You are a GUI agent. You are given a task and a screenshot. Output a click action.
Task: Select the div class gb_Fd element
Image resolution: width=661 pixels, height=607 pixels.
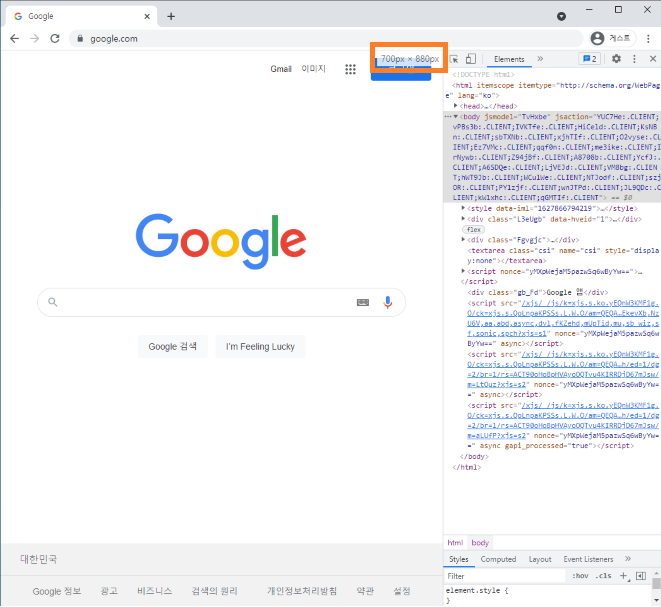(x=537, y=293)
